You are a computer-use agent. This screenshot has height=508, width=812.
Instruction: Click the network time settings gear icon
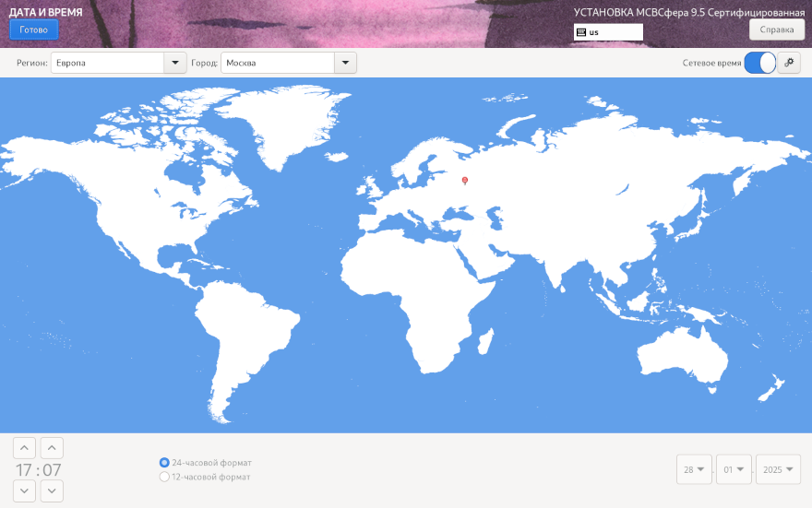tap(789, 63)
